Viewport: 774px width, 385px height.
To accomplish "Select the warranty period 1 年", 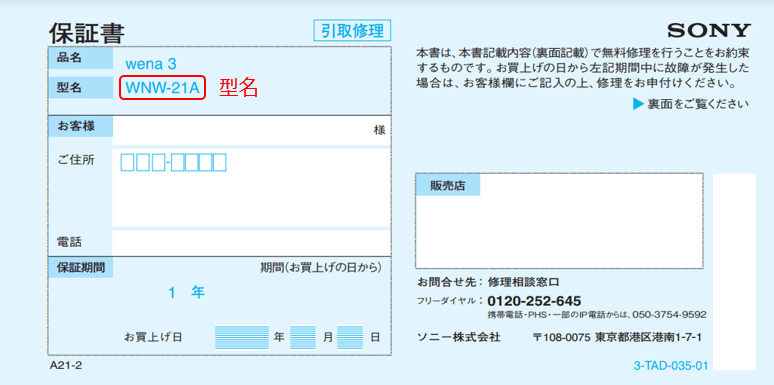I will [x=187, y=293].
